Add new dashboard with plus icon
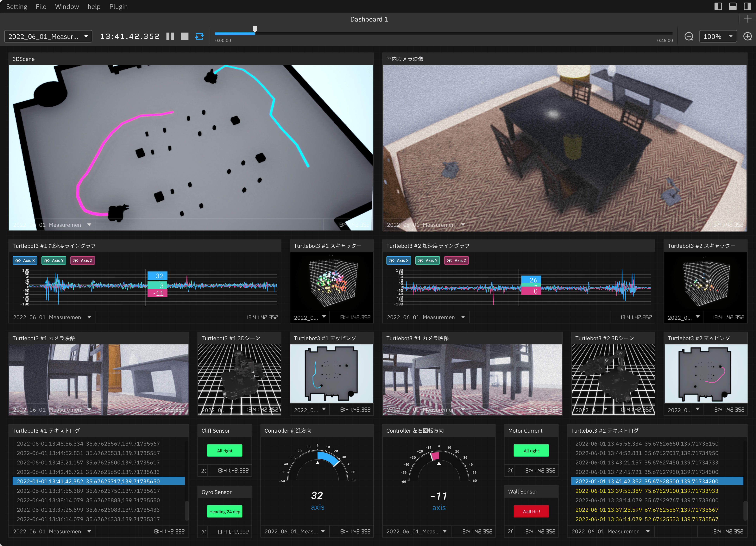The width and height of the screenshot is (756, 546). (748, 19)
